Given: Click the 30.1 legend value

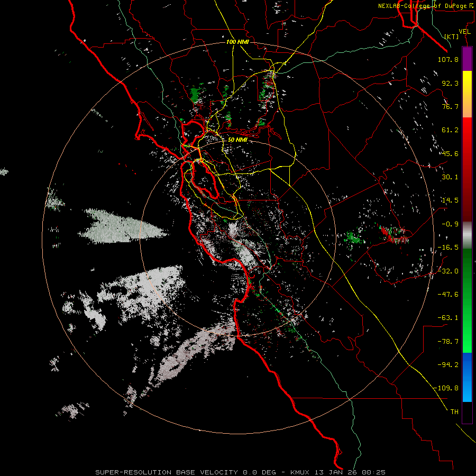Looking at the screenshot, I should pos(450,177).
